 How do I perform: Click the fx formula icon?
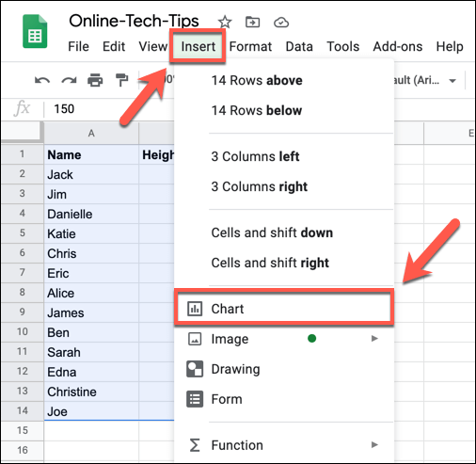tap(22, 108)
